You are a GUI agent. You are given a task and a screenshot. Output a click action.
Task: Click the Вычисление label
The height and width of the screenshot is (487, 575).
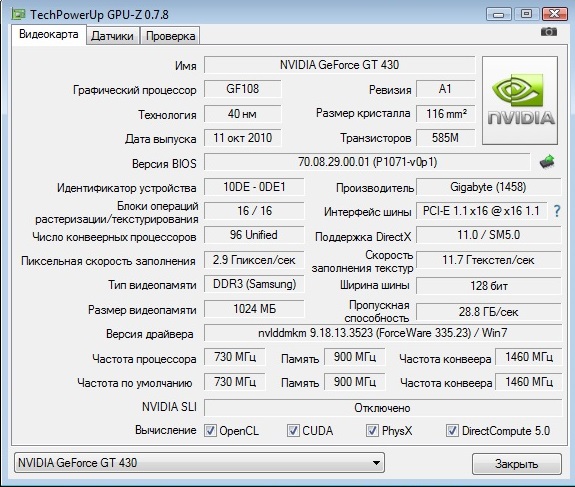click(166, 430)
